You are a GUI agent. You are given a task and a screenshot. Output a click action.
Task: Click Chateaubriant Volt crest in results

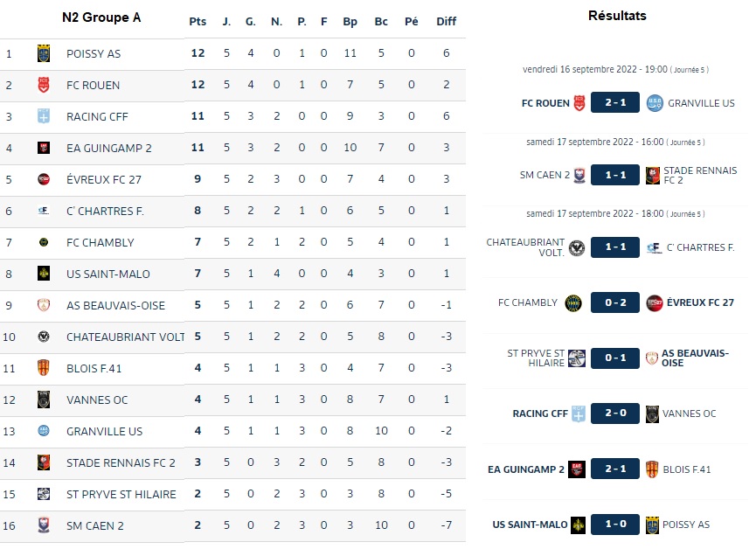point(577,248)
